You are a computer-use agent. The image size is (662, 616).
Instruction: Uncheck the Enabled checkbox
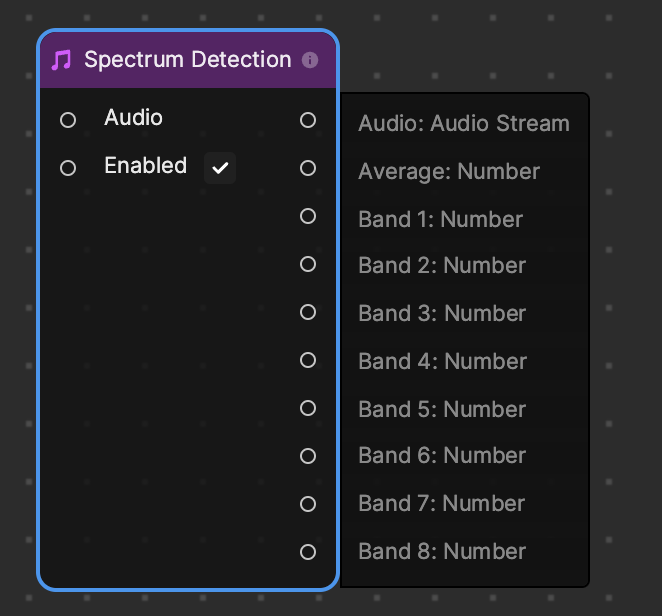220,168
